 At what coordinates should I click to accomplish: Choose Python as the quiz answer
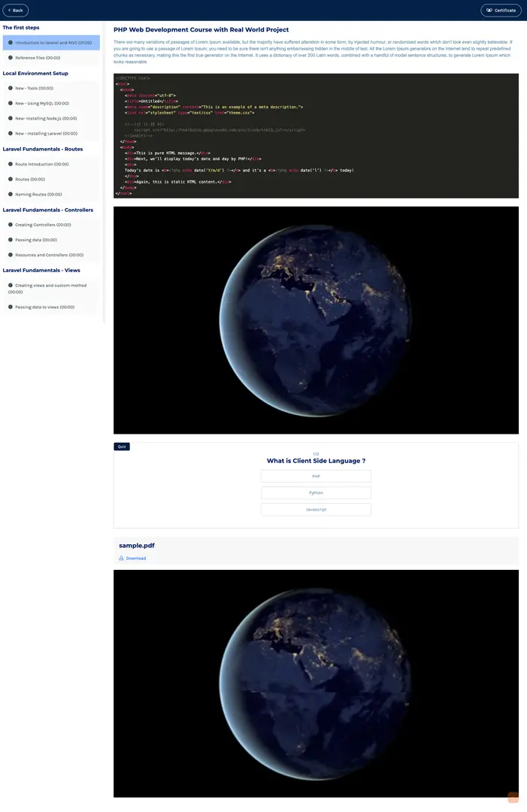click(x=316, y=493)
